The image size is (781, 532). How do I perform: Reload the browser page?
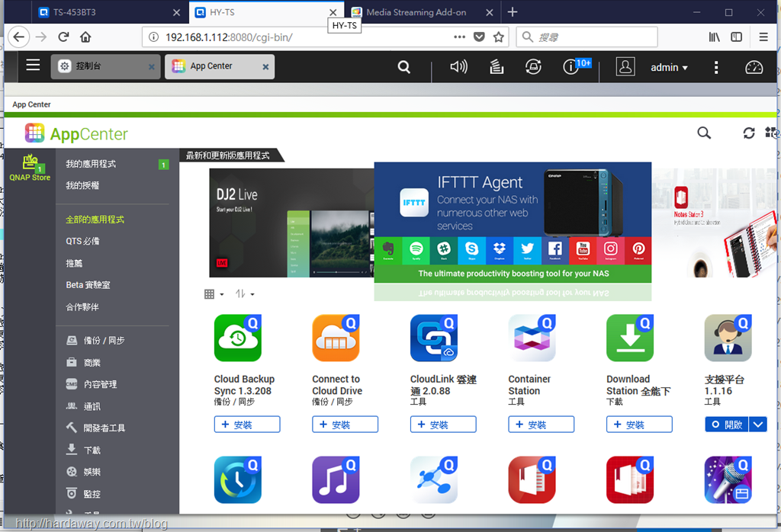(63, 37)
